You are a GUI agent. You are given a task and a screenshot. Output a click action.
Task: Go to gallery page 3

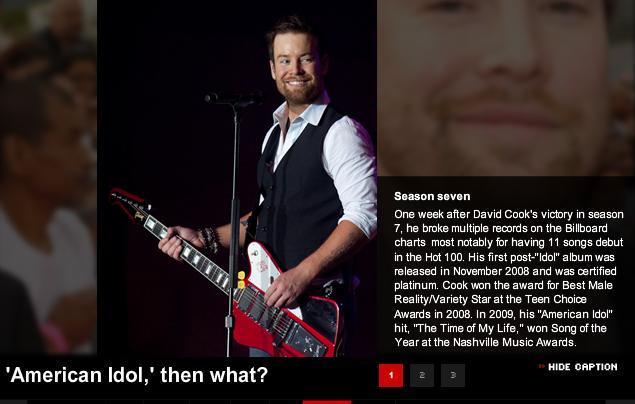pos(453,375)
